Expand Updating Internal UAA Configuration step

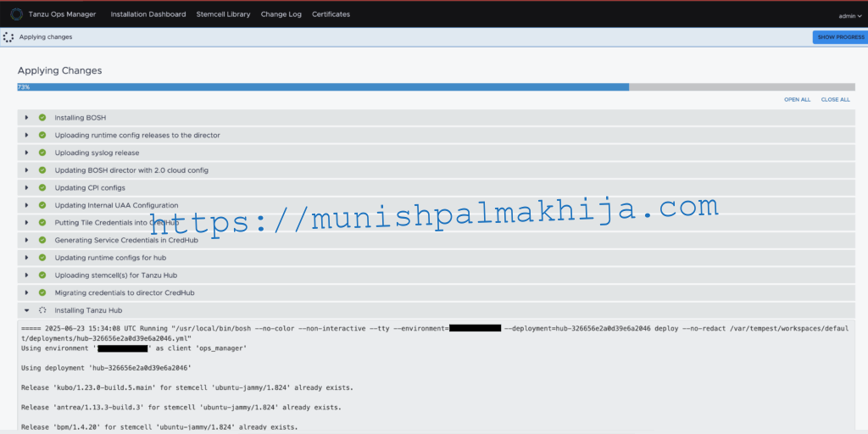coord(26,205)
